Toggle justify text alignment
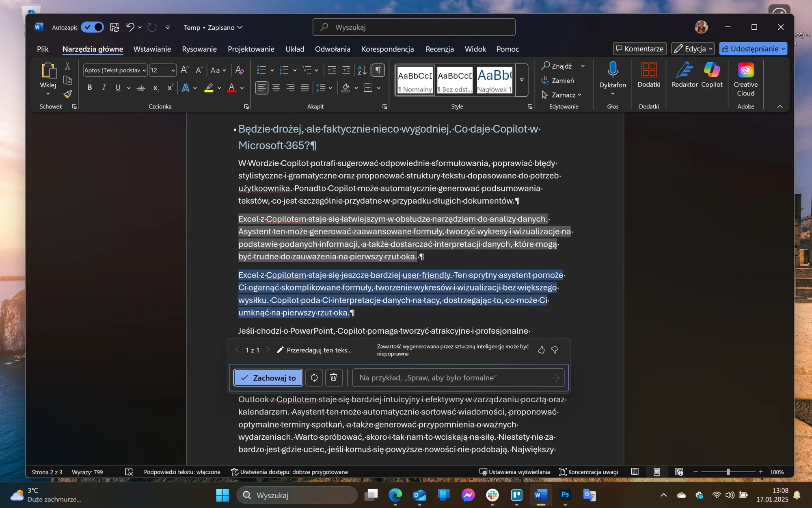The height and width of the screenshot is (508, 812). pyautogui.click(x=305, y=88)
